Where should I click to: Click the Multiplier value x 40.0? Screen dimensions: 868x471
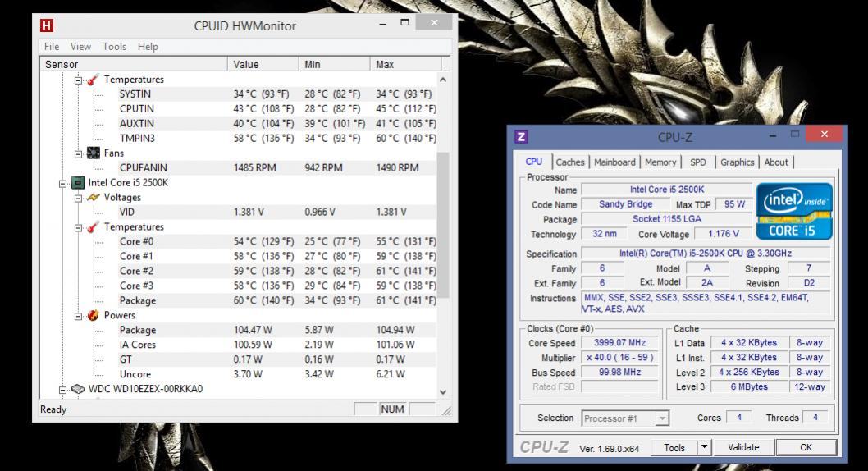click(619, 358)
